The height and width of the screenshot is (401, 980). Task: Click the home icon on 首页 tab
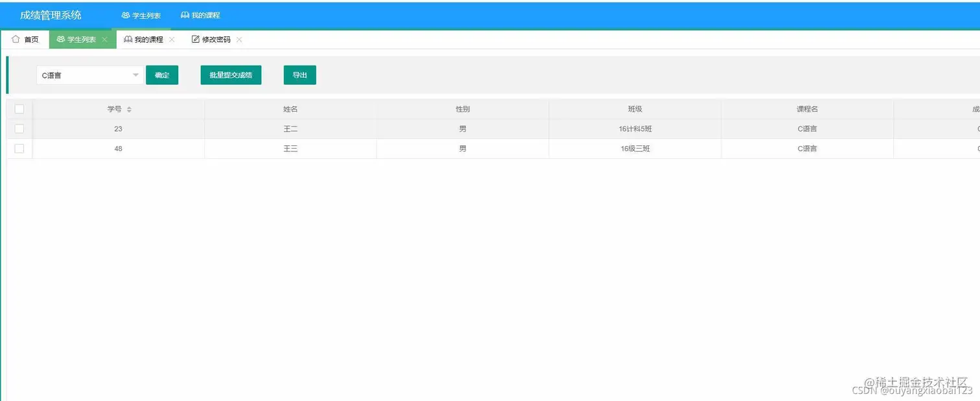tap(16, 39)
